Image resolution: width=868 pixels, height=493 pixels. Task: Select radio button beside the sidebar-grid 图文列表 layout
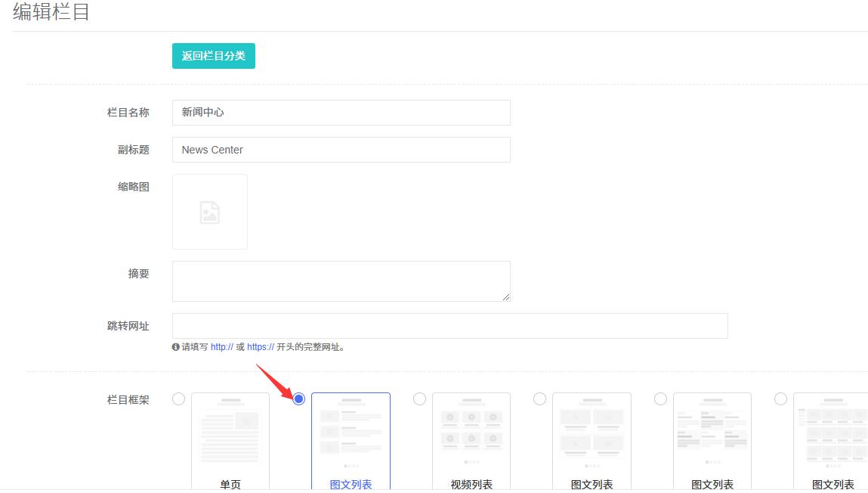click(780, 399)
